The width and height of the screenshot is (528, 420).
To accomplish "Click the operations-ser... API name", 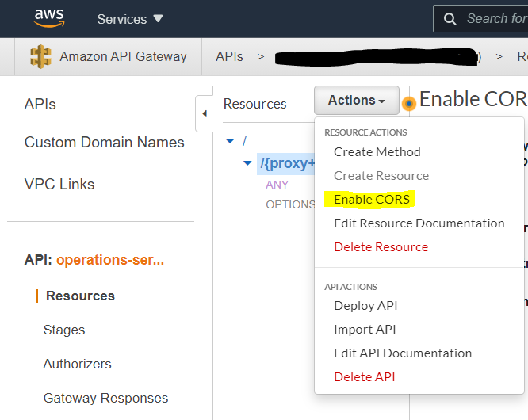I will pyautogui.click(x=110, y=260).
